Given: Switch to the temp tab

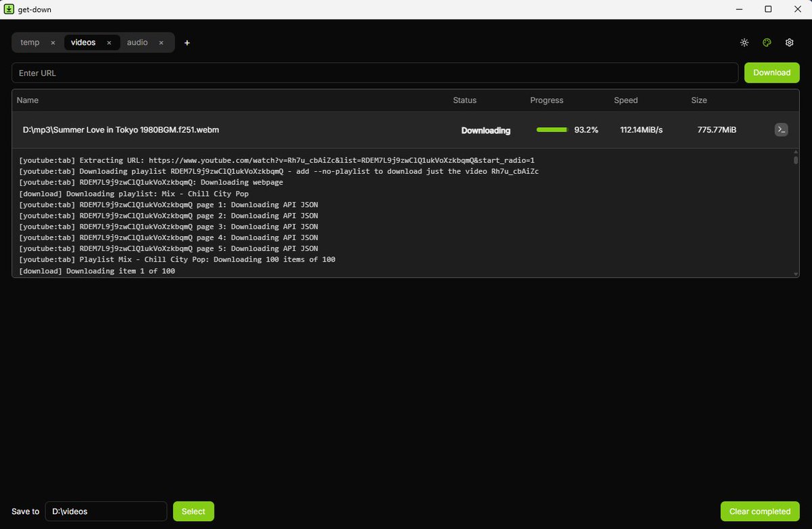Looking at the screenshot, I should 30,43.
